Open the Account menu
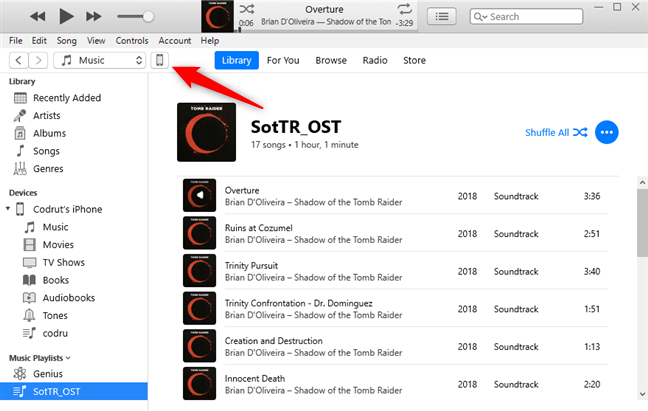648x411 pixels. tap(175, 40)
